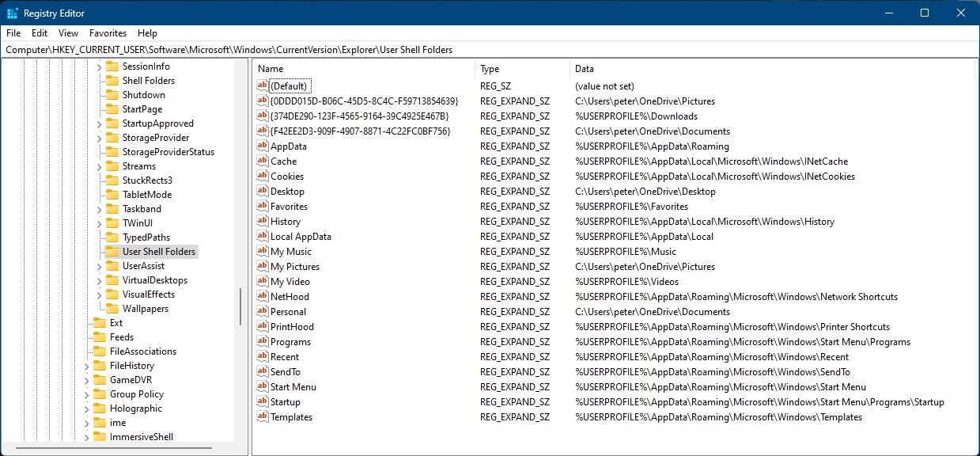The width and height of the screenshot is (980, 456).
Task: Click the string icon beside Templates value
Action: (263, 416)
